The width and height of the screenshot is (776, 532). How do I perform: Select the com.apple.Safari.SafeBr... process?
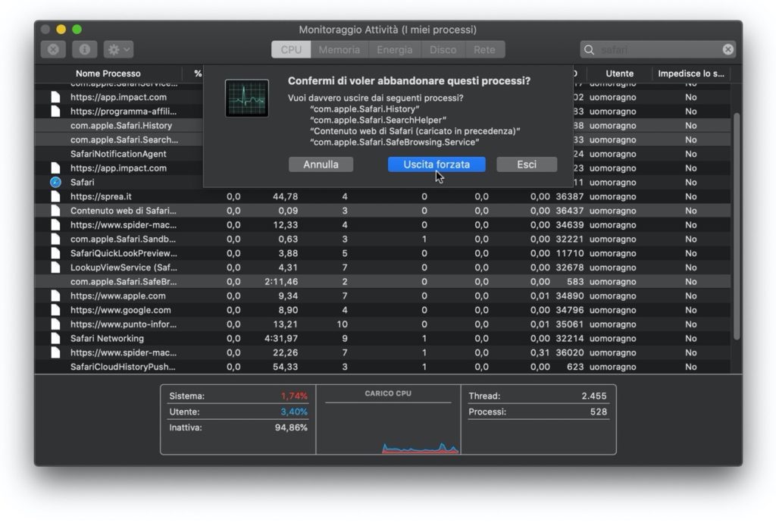pyautogui.click(x=124, y=282)
